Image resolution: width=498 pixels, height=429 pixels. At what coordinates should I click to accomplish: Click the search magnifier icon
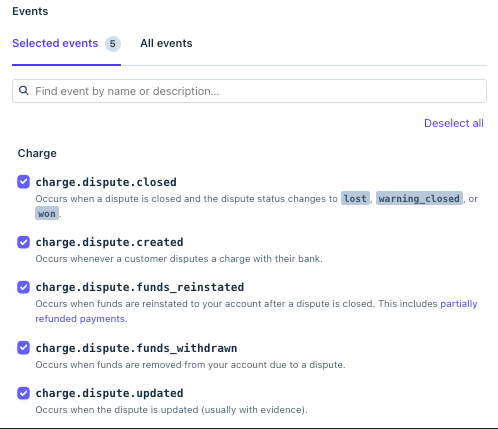(x=23, y=90)
